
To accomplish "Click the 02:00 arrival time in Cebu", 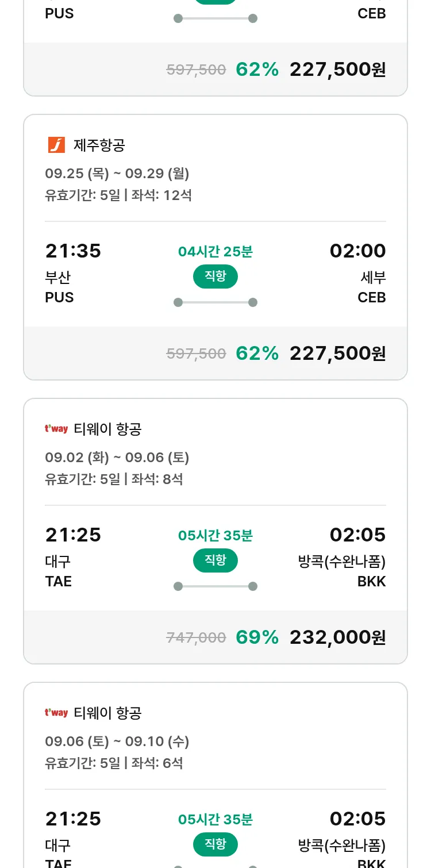I will (x=357, y=251).
